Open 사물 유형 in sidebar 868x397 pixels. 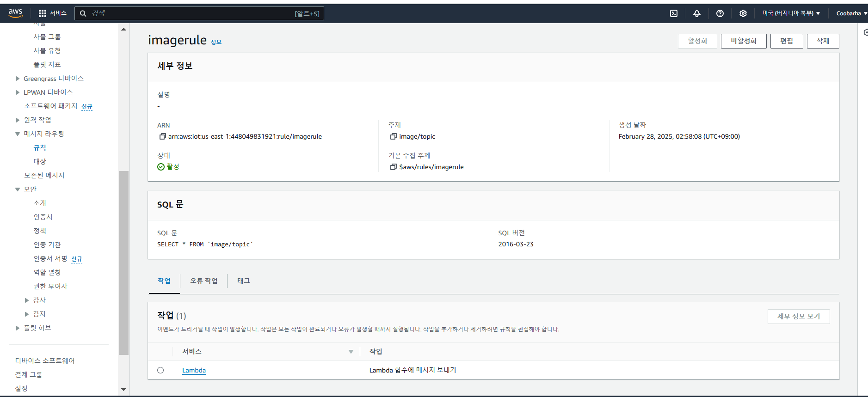point(47,50)
